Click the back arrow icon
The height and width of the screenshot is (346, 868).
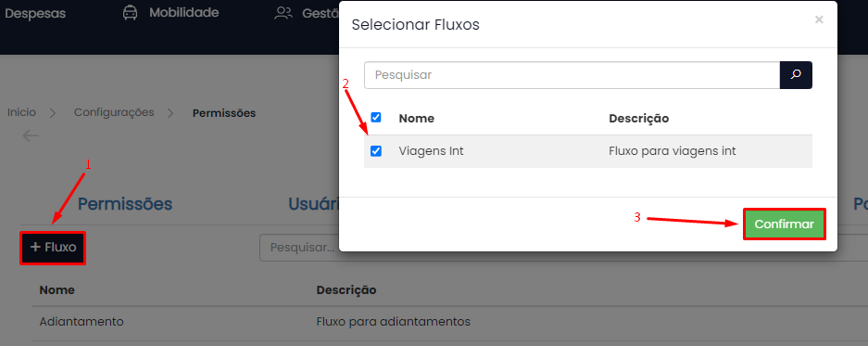(31, 135)
